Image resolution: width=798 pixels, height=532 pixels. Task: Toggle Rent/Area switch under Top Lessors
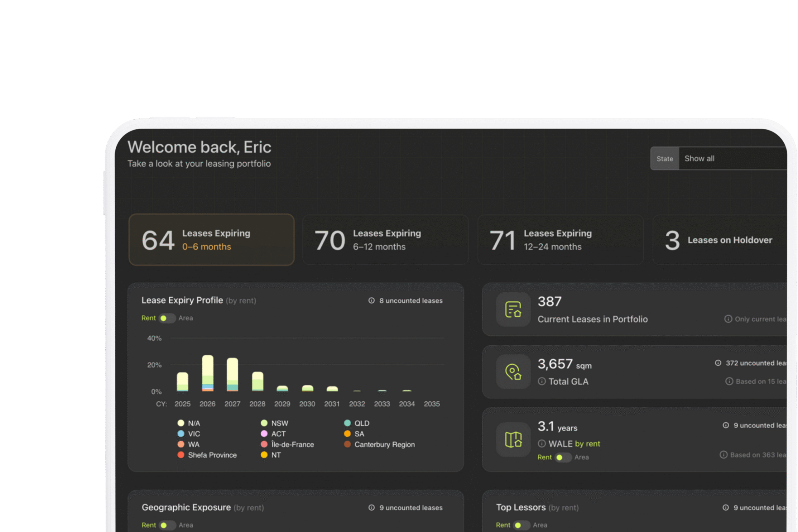point(522,525)
